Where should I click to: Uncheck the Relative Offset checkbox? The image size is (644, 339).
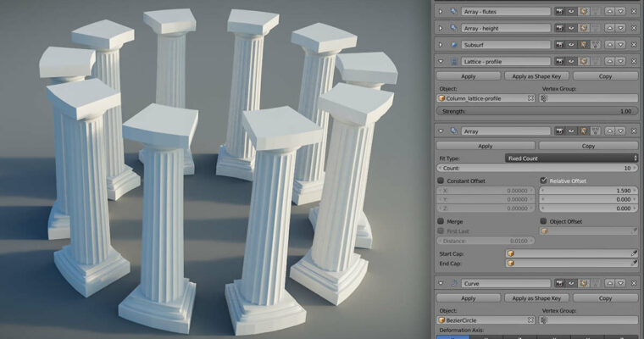point(543,181)
